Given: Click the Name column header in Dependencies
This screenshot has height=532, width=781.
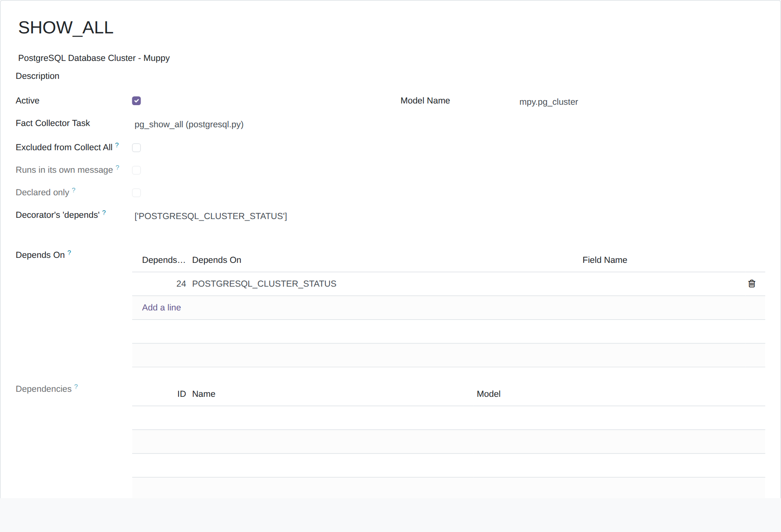Looking at the screenshot, I should pyautogui.click(x=204, y=394).
